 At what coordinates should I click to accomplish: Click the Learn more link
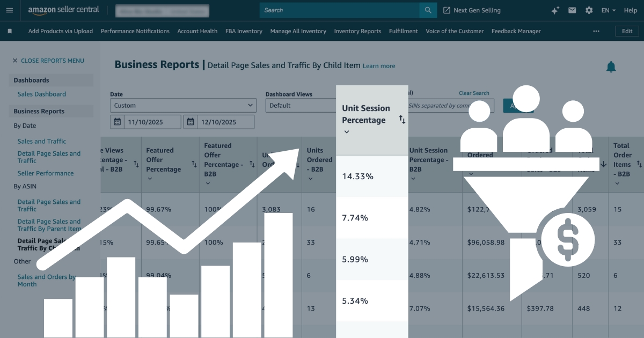tap(379, 66)
